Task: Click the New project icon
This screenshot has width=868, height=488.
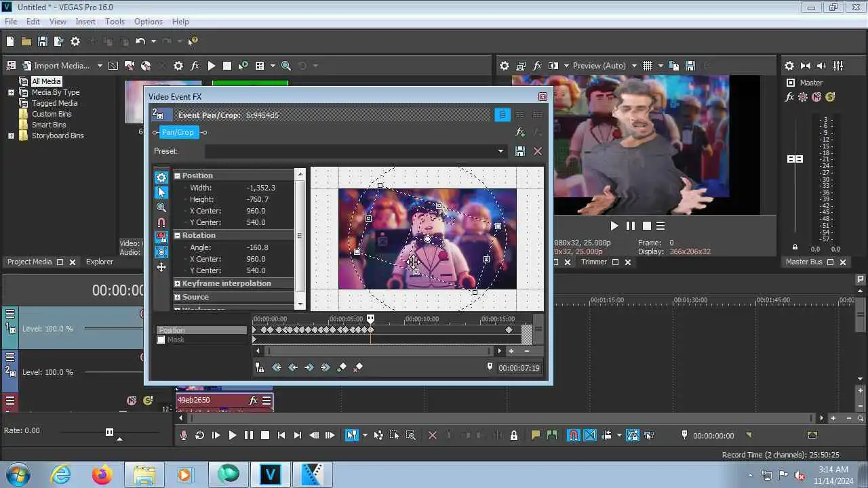Action: [10, 41]
